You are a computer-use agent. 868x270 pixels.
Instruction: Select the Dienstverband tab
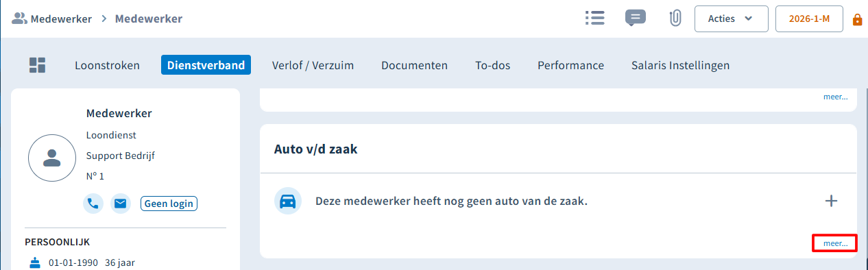[x=206, y=65]
